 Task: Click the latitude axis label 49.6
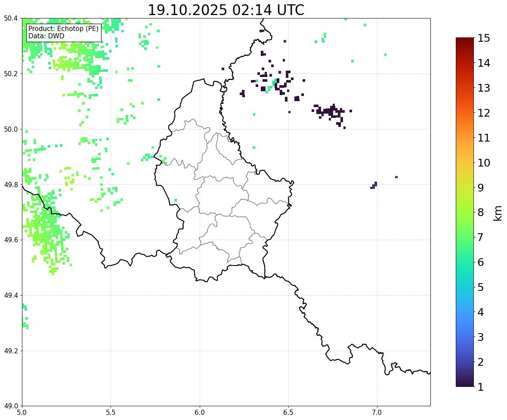click(11, 240)
